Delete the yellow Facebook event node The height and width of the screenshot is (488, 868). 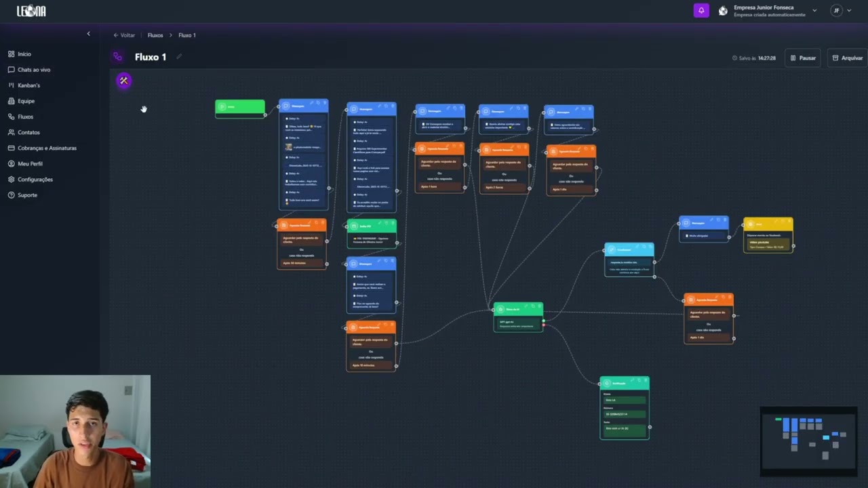tap(789, 220)
